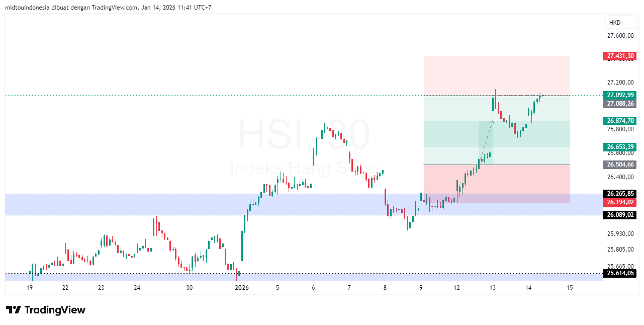Click the HSI, 30 symbol watermark
The image size is (644, 325).
pyautogui.click(x=304, y=135)
